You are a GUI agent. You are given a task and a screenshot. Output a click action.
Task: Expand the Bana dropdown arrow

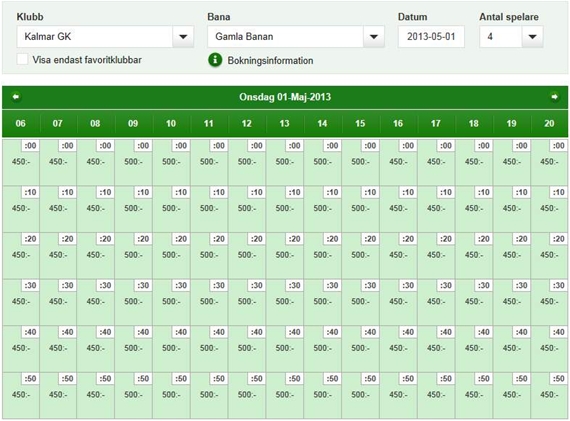(373, 36)
